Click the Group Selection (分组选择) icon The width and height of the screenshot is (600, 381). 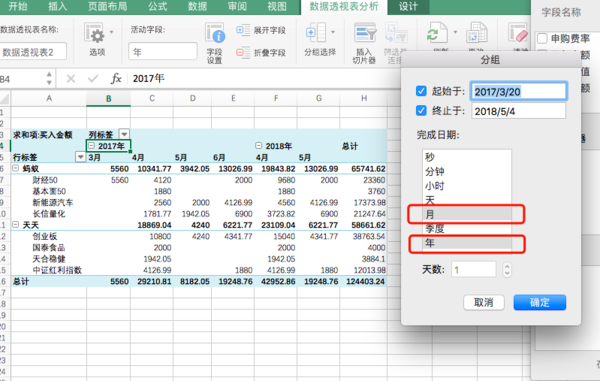pos(316,33)
